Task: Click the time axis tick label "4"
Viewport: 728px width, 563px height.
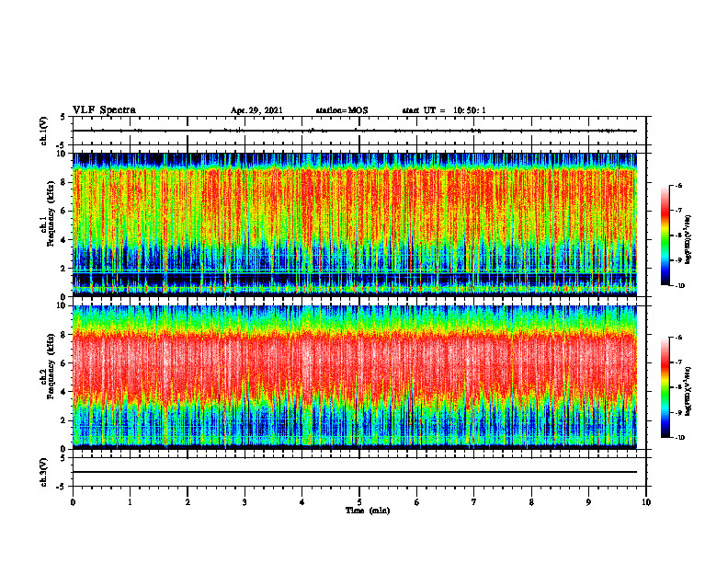Action: pos(302,502)
